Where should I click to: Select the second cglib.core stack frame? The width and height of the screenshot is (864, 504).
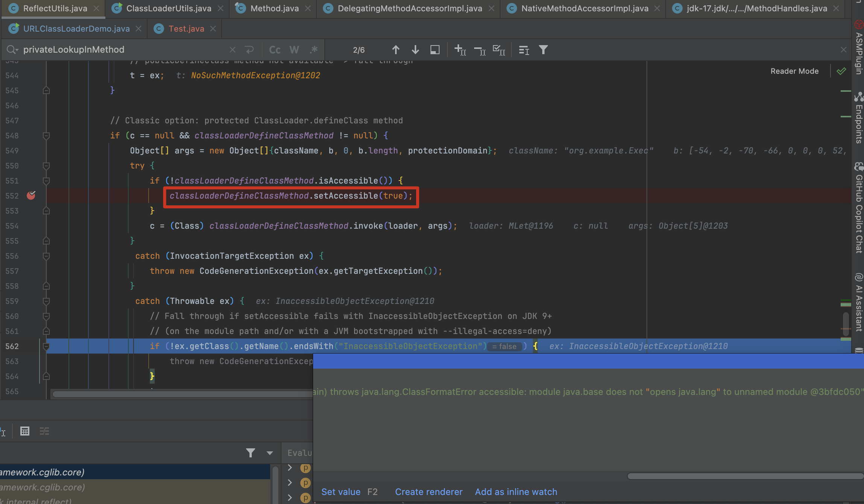click(135, 487)
